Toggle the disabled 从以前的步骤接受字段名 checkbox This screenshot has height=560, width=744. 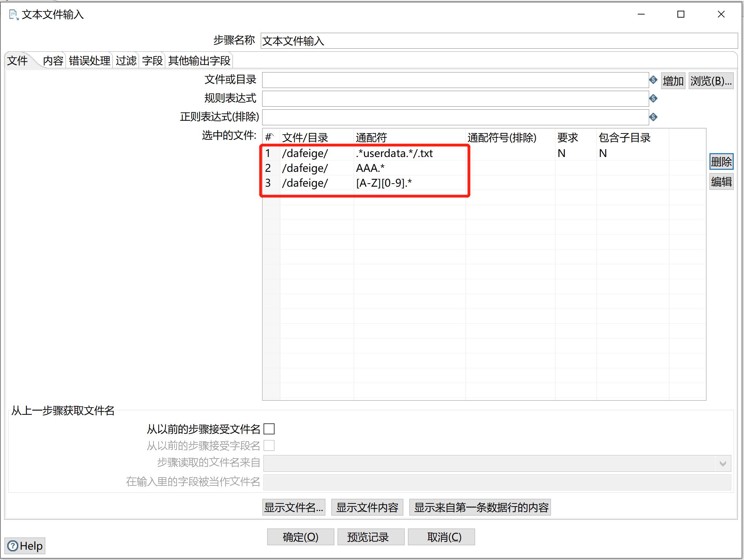pyautogui.click(x=269, y=445)
